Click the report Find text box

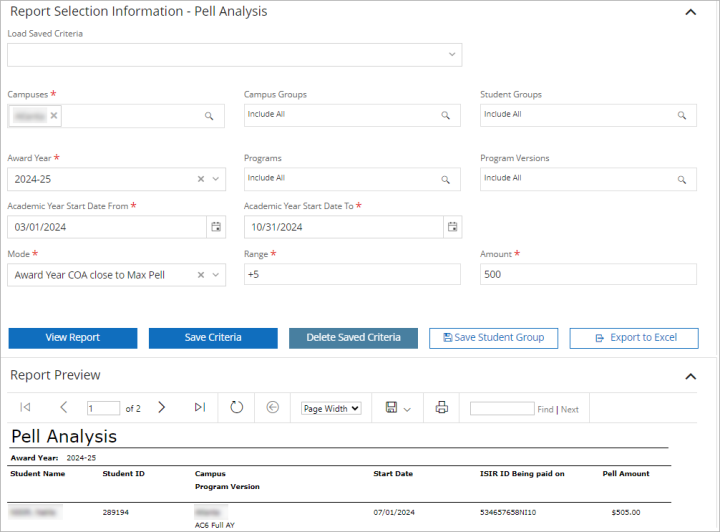pos(502,409)
